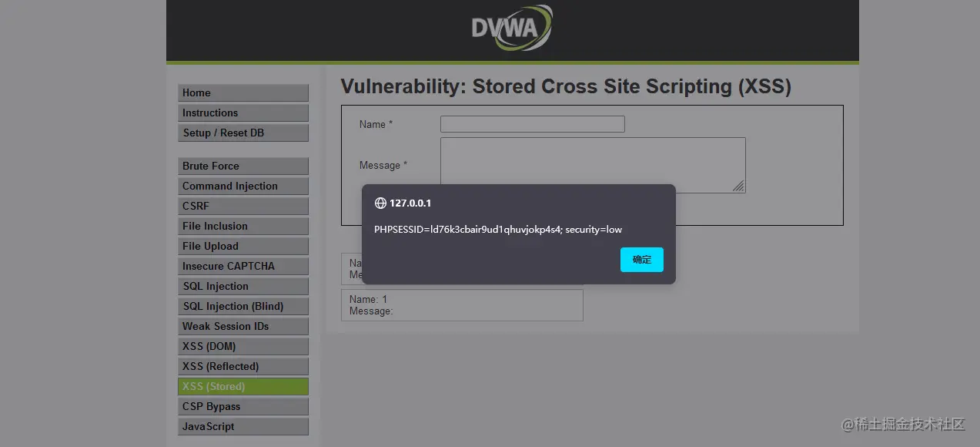Image resolution: width=980 pixels, height=447 pixels.
Task: Click the "Name: 1" guestbook entry
Action: click(462, 305)
